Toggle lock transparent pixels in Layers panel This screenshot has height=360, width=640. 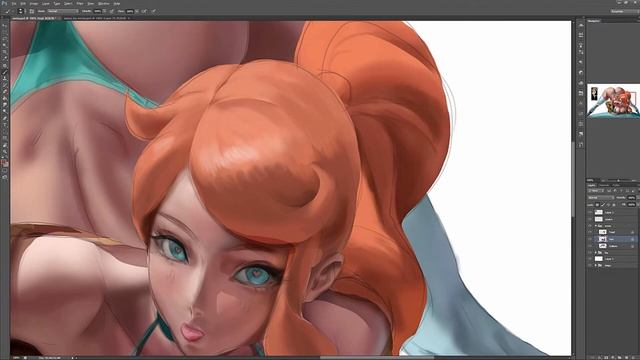597,204
